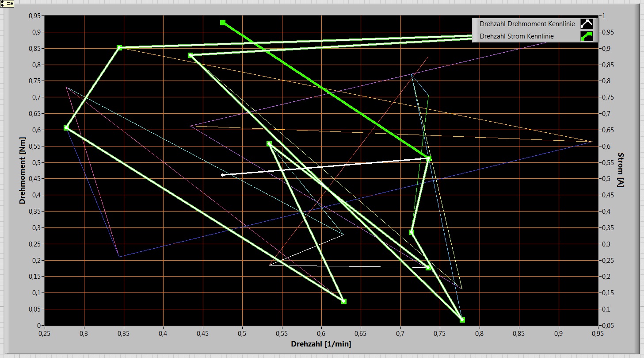Viewport: 644px width, 358px height.
Task: Click the green plot icon for Drehzahl Strom Kennlinie
Action: (x=587, y=36)
